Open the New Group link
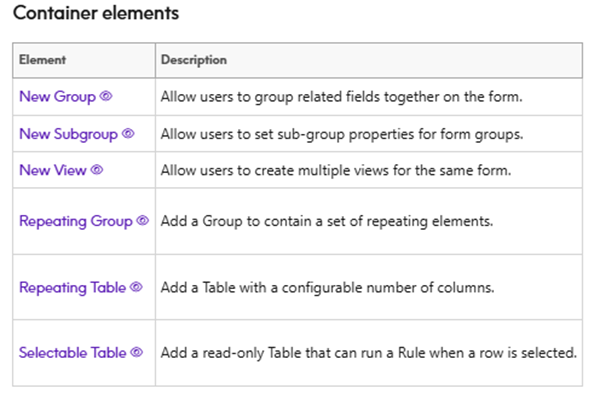This screenshot has height=400, width=600. [58, 97]
